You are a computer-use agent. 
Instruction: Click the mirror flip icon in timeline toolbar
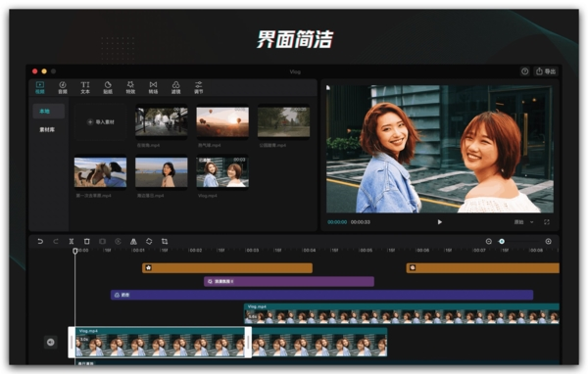click(133, 242)
